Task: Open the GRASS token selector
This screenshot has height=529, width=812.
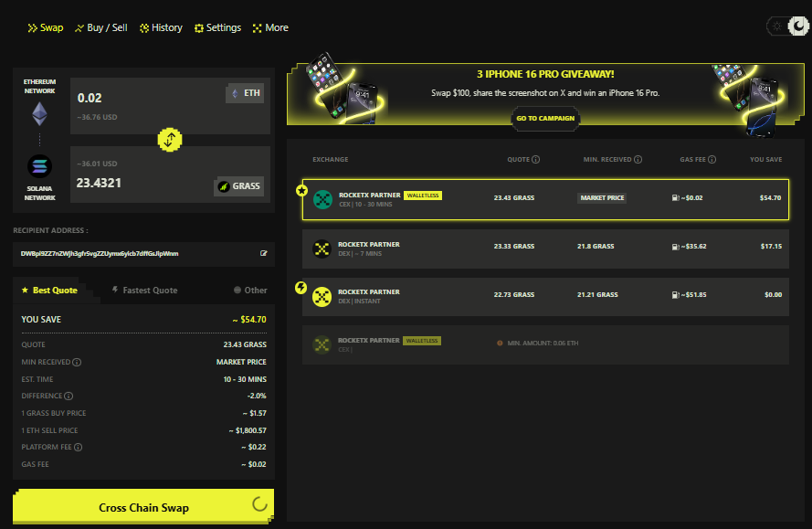Action: 239,186
